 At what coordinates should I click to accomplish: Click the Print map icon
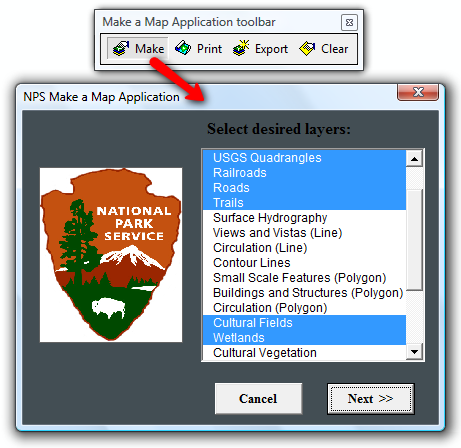tap(183, 48)
